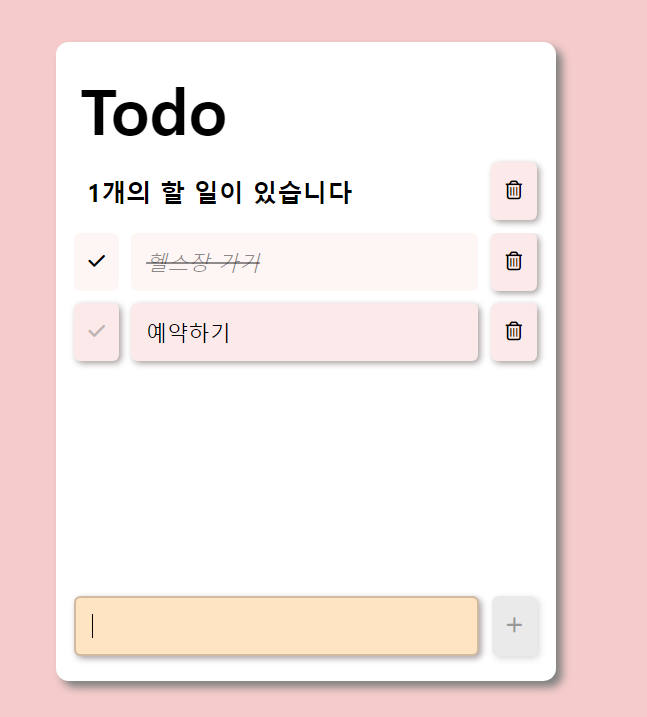
Task: Click the trash can in the crossed-out task row
Action: pos(513,262)
